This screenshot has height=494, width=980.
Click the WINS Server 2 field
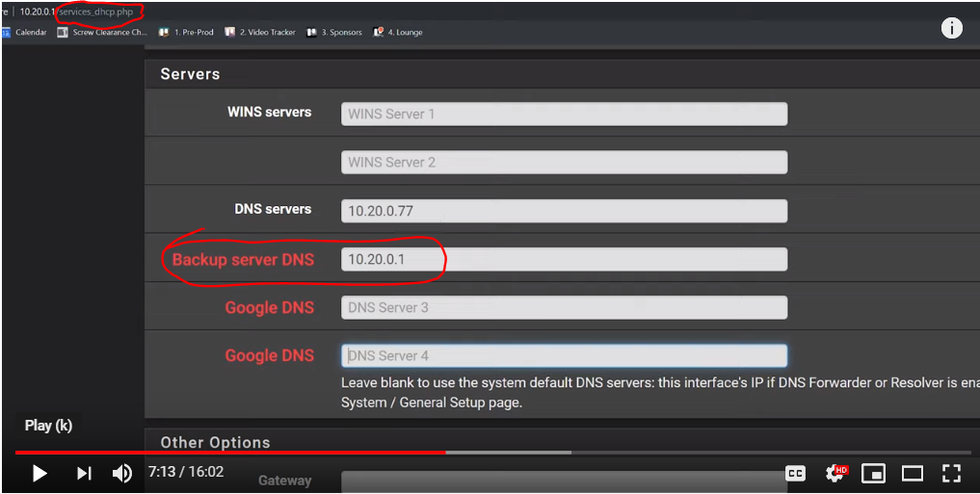(x=564, y=163)
